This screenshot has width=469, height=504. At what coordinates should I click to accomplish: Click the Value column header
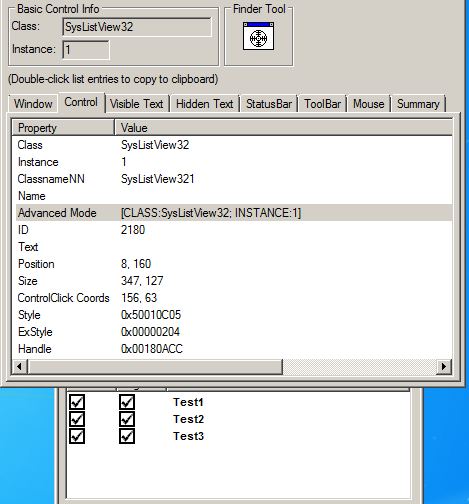coord(283,128)
